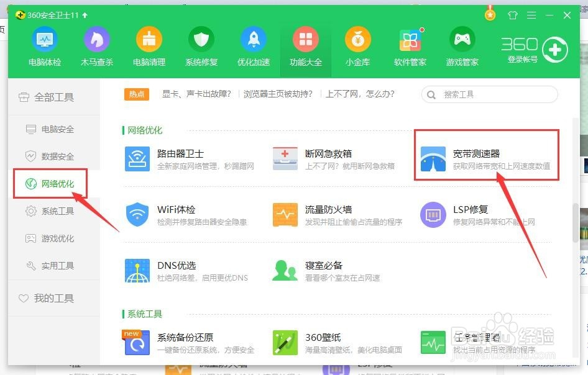Click 流量防火墙 title text
The image size is (588, 375).
point(329,209)
